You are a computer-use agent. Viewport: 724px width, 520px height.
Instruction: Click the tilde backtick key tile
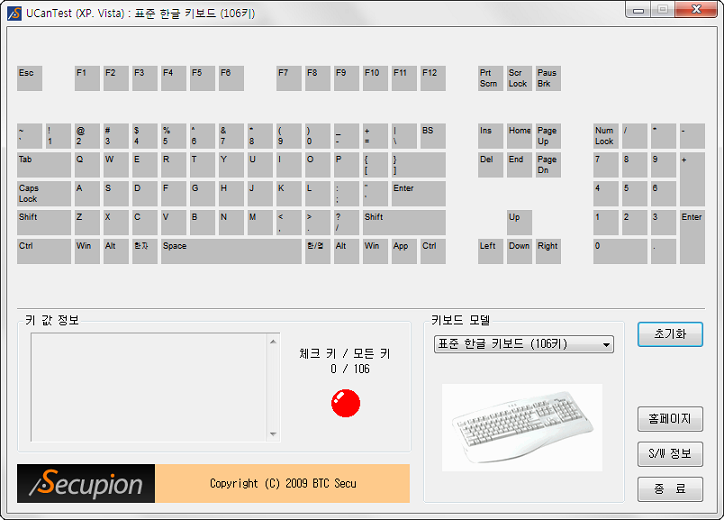coord(30,136)
